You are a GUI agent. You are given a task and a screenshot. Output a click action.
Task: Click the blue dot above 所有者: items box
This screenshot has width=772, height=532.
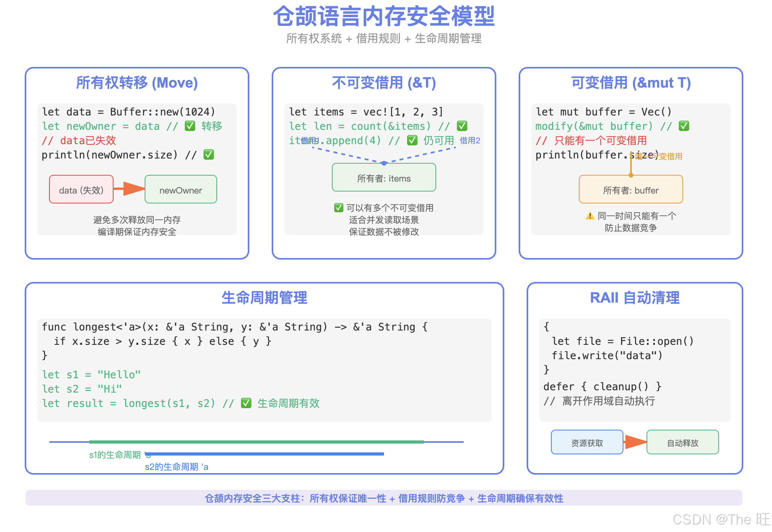pyautogui.click(x=384, y=163)
